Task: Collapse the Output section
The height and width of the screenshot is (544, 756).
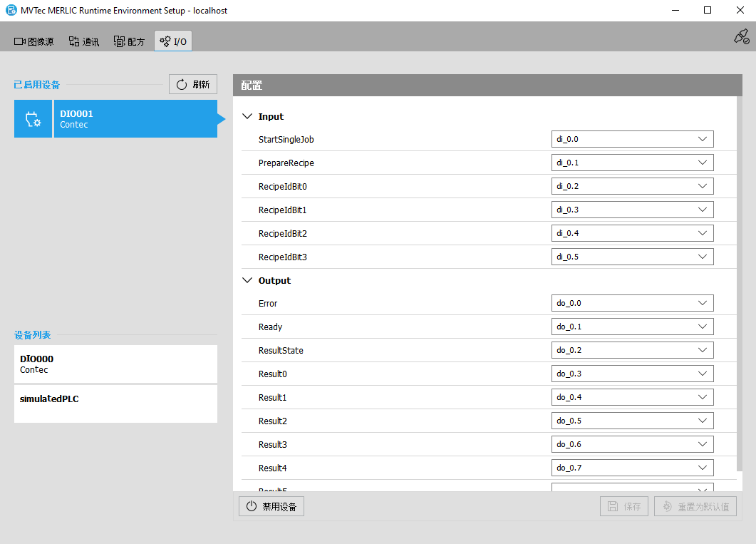Action: pyautogui.click(x=248, y=280)
